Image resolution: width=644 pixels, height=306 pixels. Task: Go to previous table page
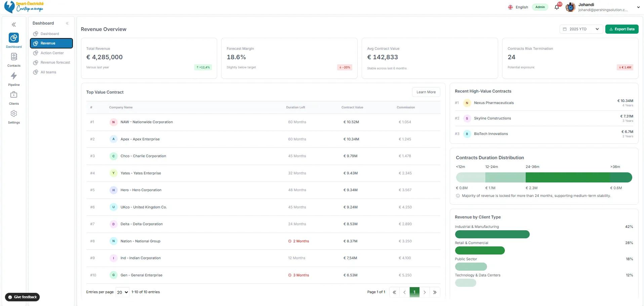click(404, 292)
